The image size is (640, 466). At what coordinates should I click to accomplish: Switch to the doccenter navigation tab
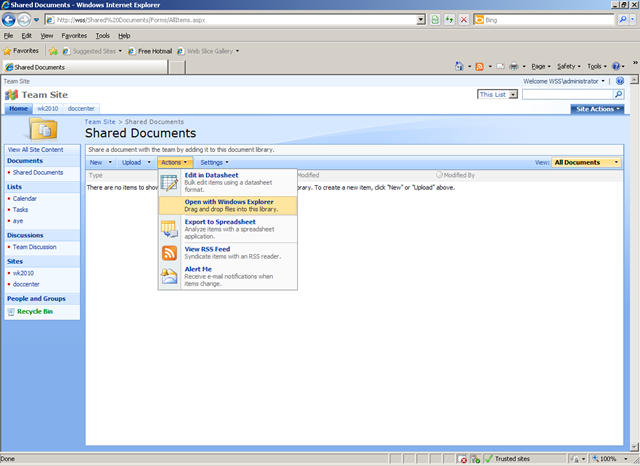click(x=81, y=109)
